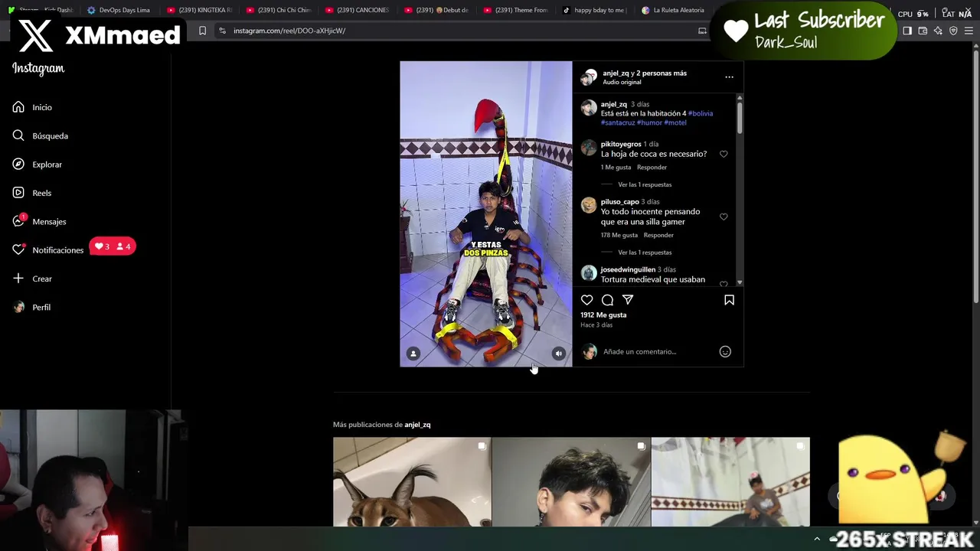The width and height of the screenshot is (980, 551).
Task: Go to Inicio in the sidebar
Action: [32, 107]
